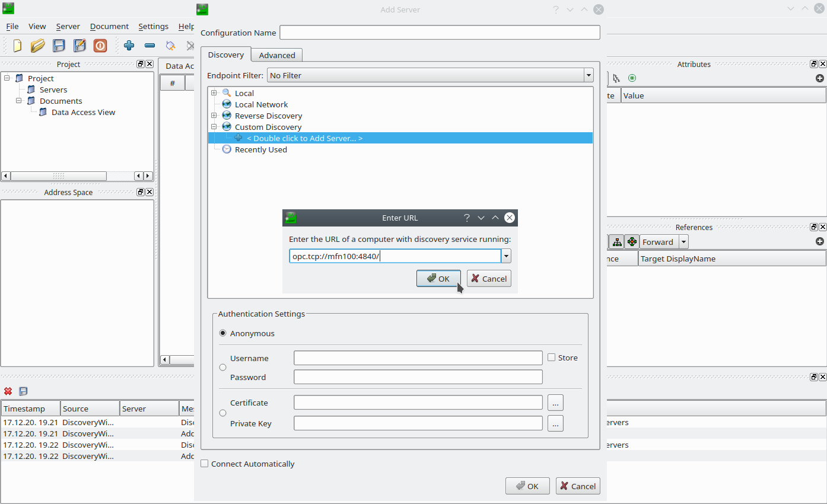The image size is (827, 504).
Task: Enable the Store credentials checkbox
Action: click(551, 358)
